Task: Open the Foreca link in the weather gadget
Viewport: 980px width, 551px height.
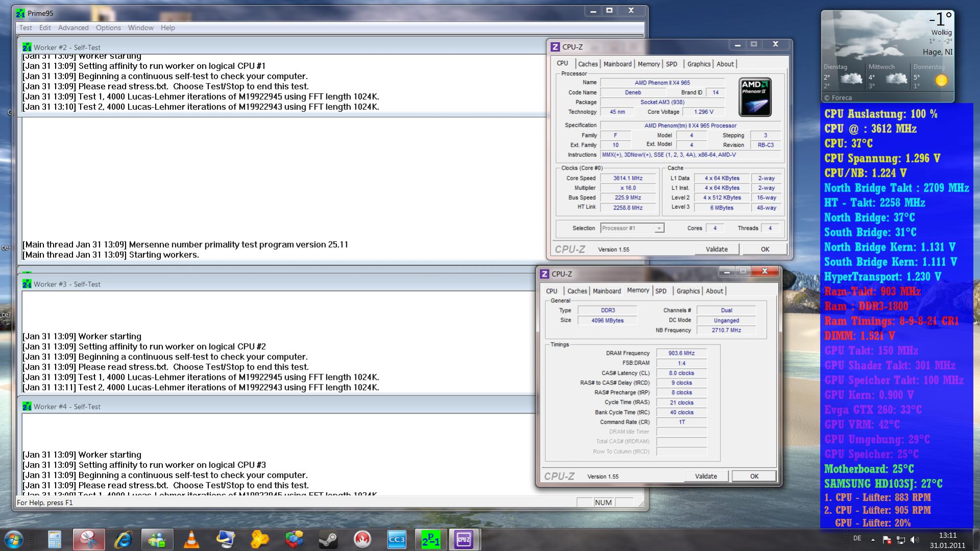Action: coord(838,98)
